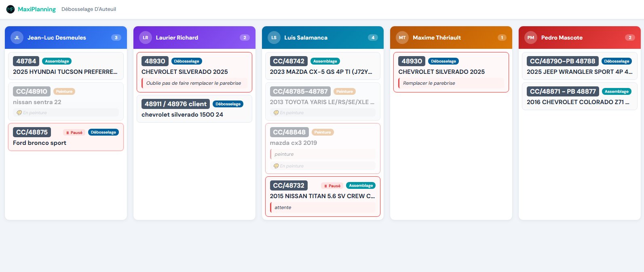
Task: Open job number 48784 badge
Action: tap(26, 61)
